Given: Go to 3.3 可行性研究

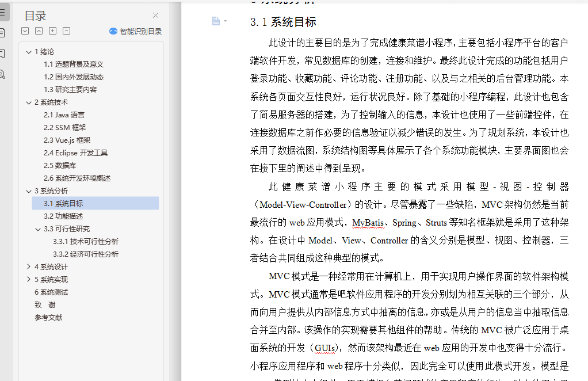Looking at the screenshot, I should tap(67, 228).
